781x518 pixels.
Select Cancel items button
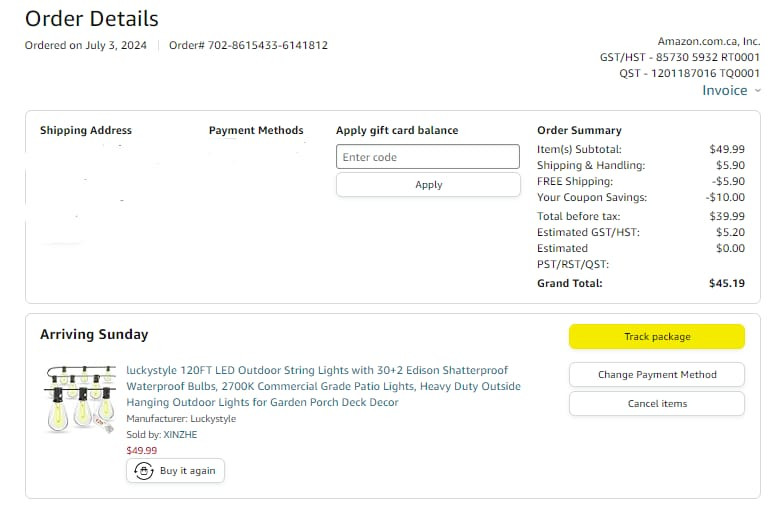657,403
